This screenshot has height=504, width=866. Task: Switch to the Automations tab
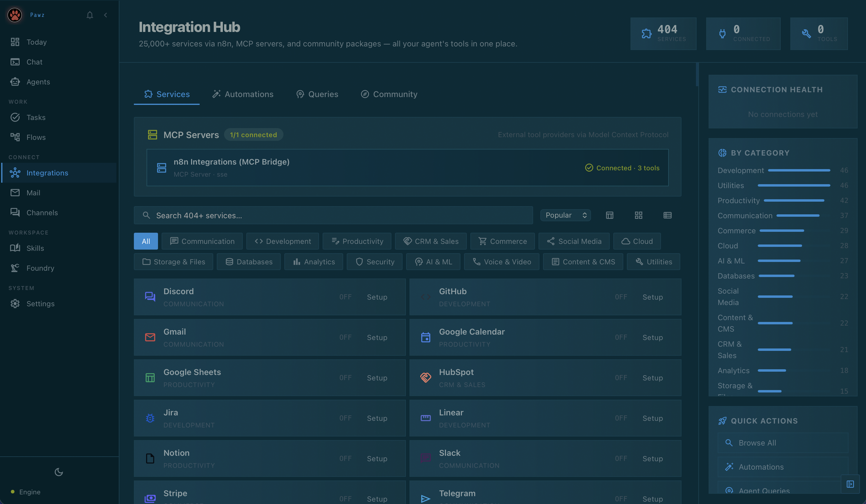(x=243, y=94)
